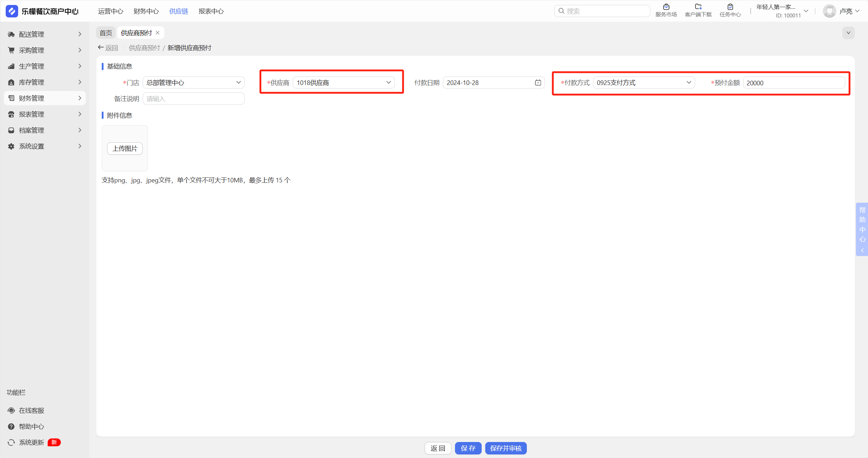Image resolution: width=868 pixels, height=458 pixels.
Task: Open 客户端下载 download icon
Action: point(698,7)
